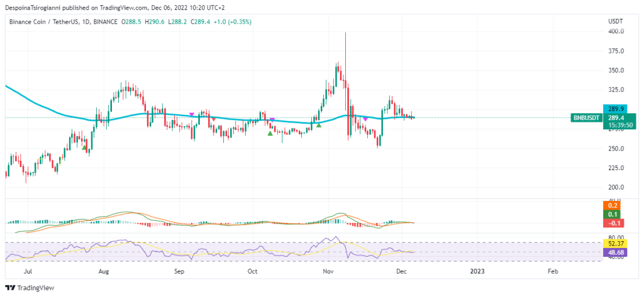Click the Binance Coin / TetherUS chart title

pos(47,21)
